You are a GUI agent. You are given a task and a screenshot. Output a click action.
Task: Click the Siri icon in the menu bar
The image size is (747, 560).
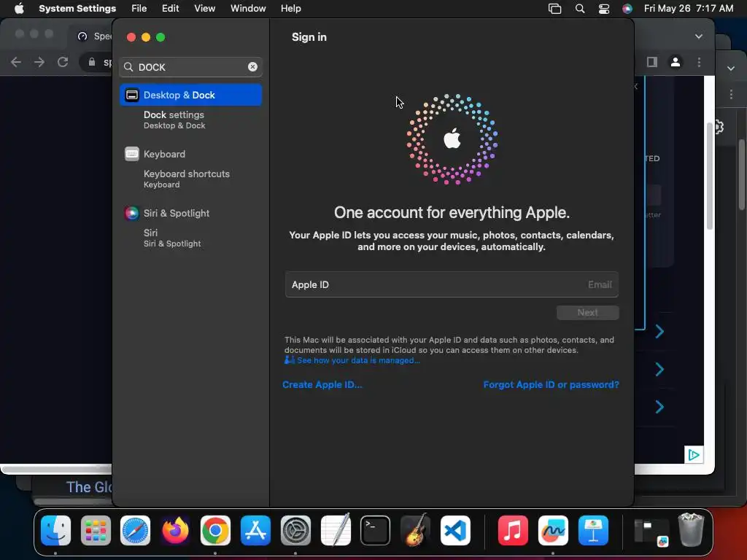(x=627, y=9)
